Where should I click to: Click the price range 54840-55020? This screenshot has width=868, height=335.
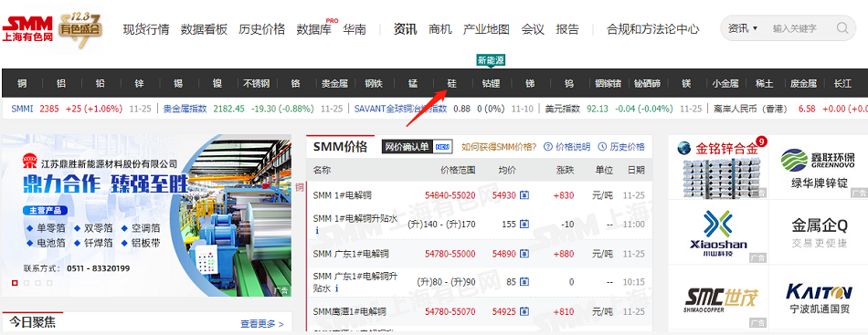(450, 195)
